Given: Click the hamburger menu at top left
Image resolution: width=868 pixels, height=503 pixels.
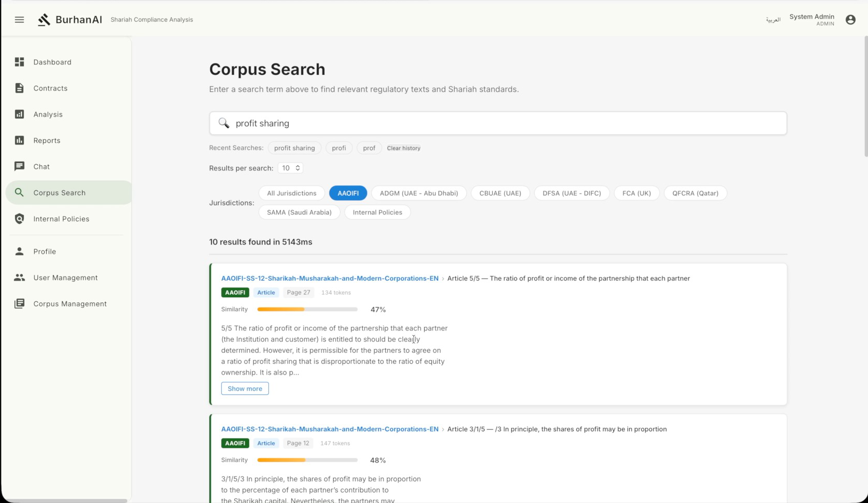Looking at the screenshot, I should tap(19, 19).
